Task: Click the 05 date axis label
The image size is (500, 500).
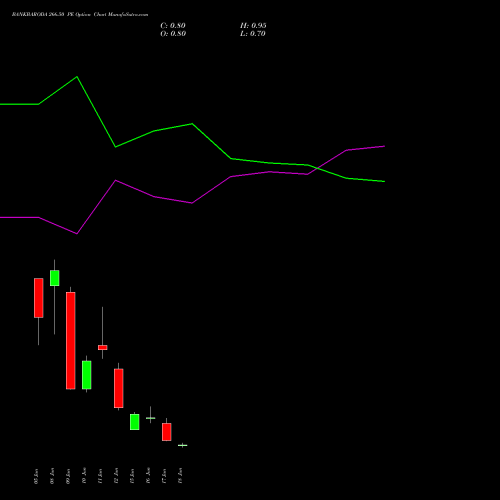Action: click(x=36, y=476)
